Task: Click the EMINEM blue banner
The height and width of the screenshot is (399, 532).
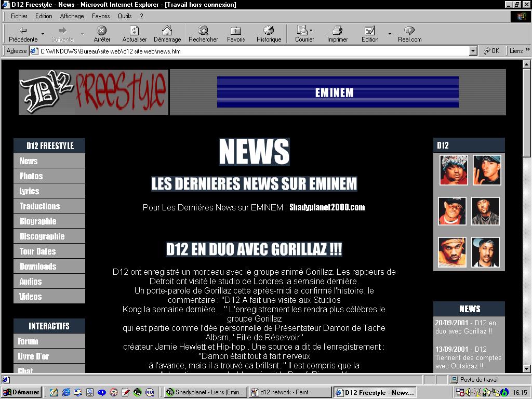Action: (x=338, y=92)
